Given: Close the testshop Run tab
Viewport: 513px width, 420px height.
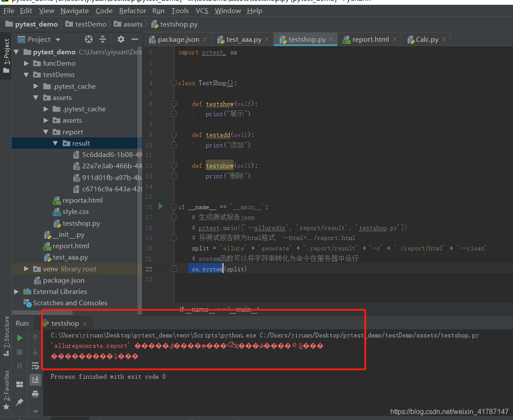Looking at the screenshot, I should click(85, 323).
